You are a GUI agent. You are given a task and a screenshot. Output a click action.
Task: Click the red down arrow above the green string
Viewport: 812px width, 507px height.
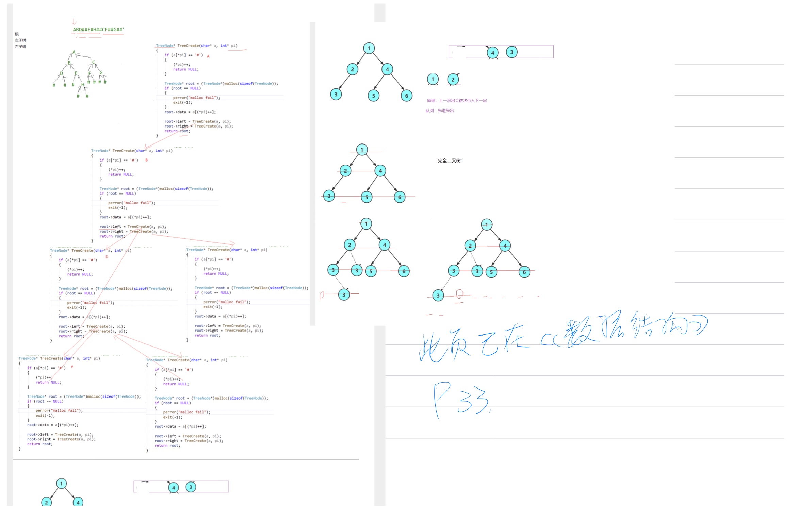click(74, 22)
